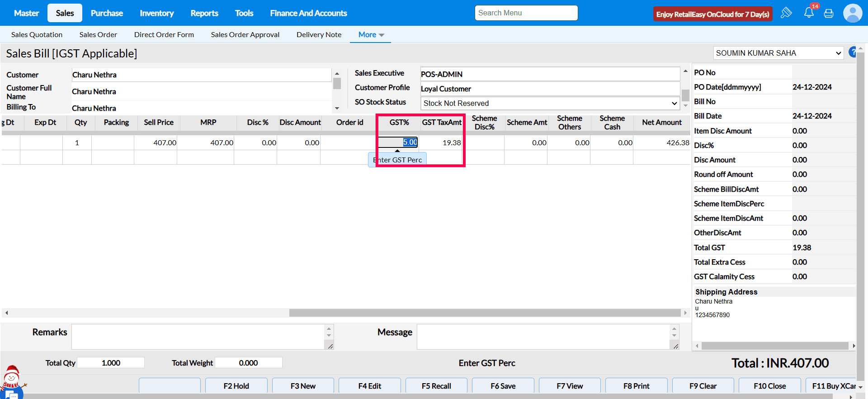
Task: Open the Finance And Accounts menu
Action: (x=308, y=13)
